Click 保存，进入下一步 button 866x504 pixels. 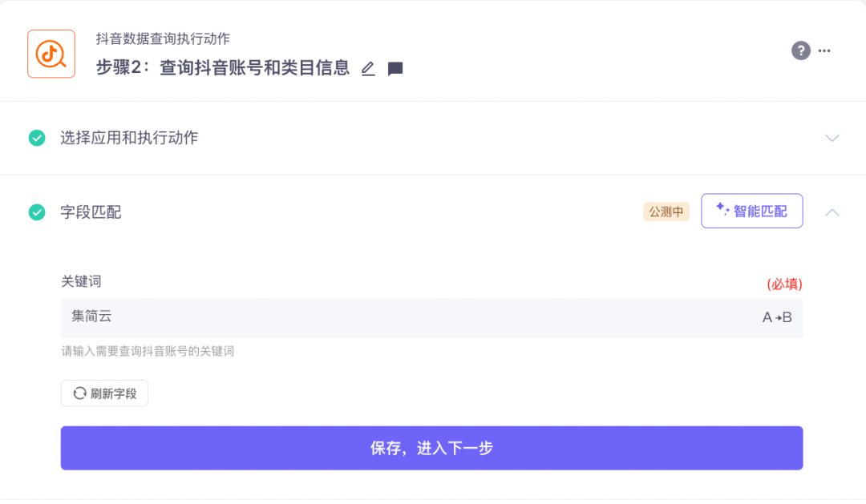pyautogui.click(x=431, y=448)
